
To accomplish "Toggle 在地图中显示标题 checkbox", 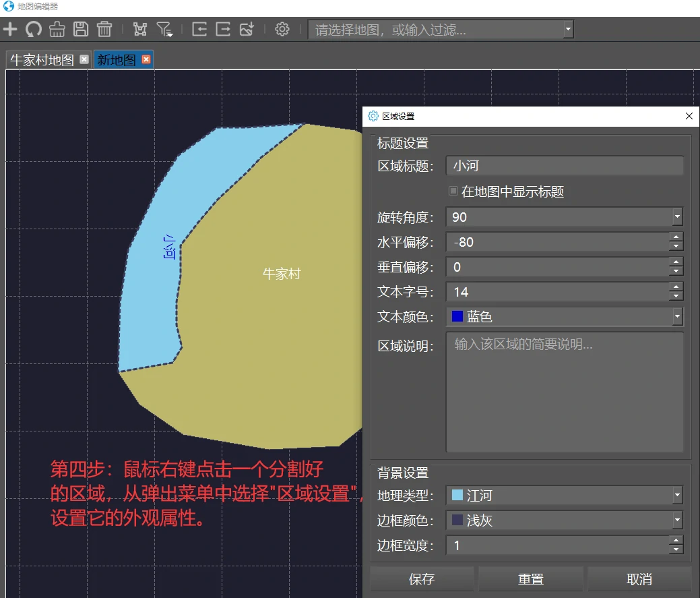I will pos(453,191).
